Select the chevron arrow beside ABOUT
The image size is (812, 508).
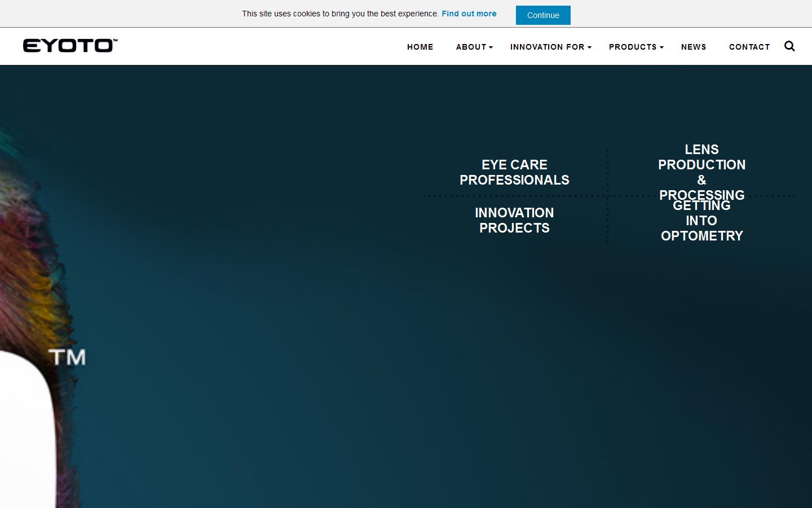(x=491, y=47)
